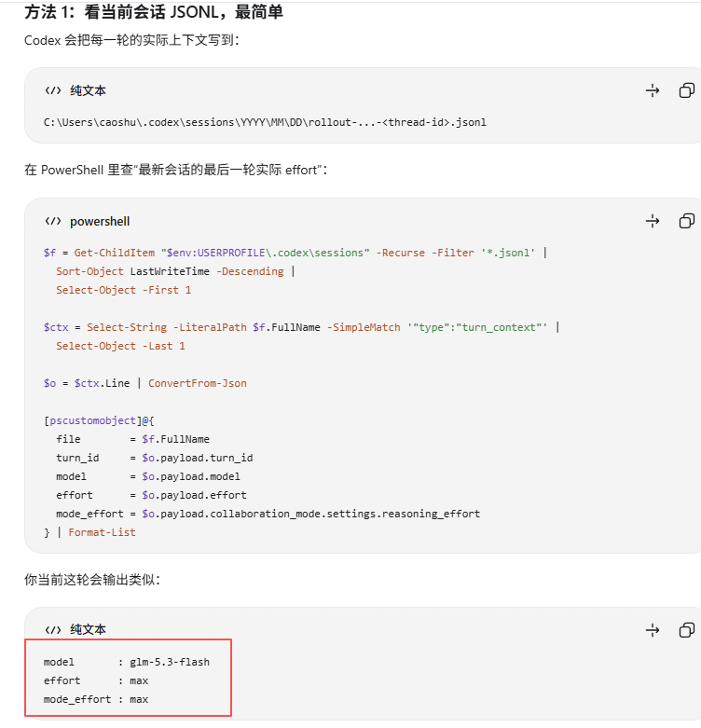Click the [pscustomobject]@{ line
Viewport: 701px width, 728px height.
coord(99,420)
